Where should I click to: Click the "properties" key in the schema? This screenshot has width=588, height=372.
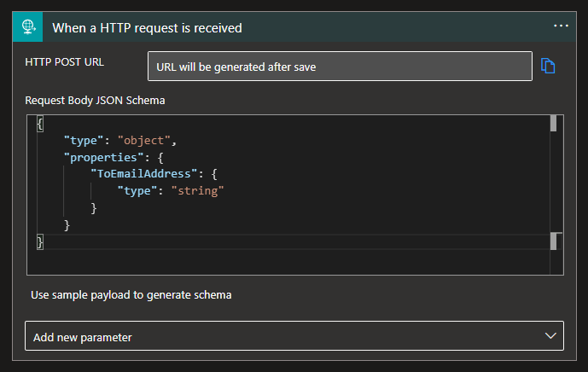point(99,157)
